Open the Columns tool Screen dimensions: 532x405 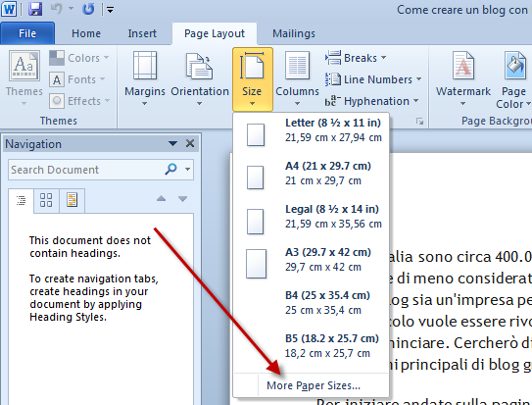pos(297,78)
